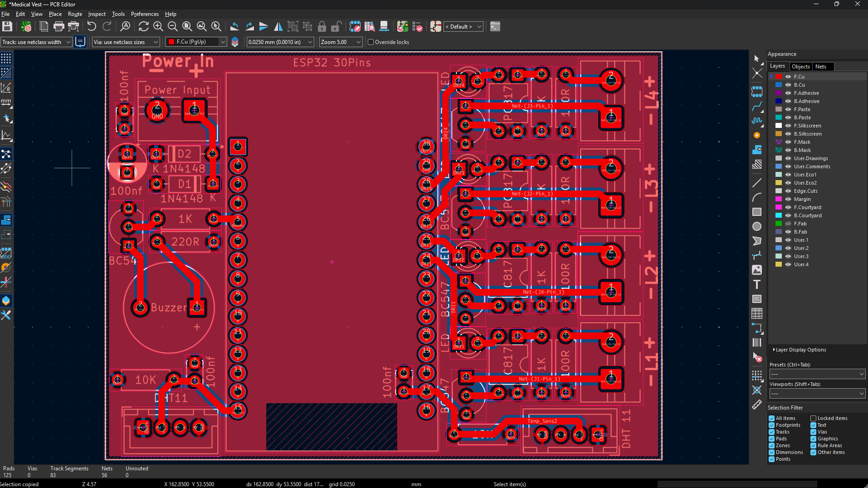
Task: Click the F.Cu layer color swatch
Action: (779, 77)
